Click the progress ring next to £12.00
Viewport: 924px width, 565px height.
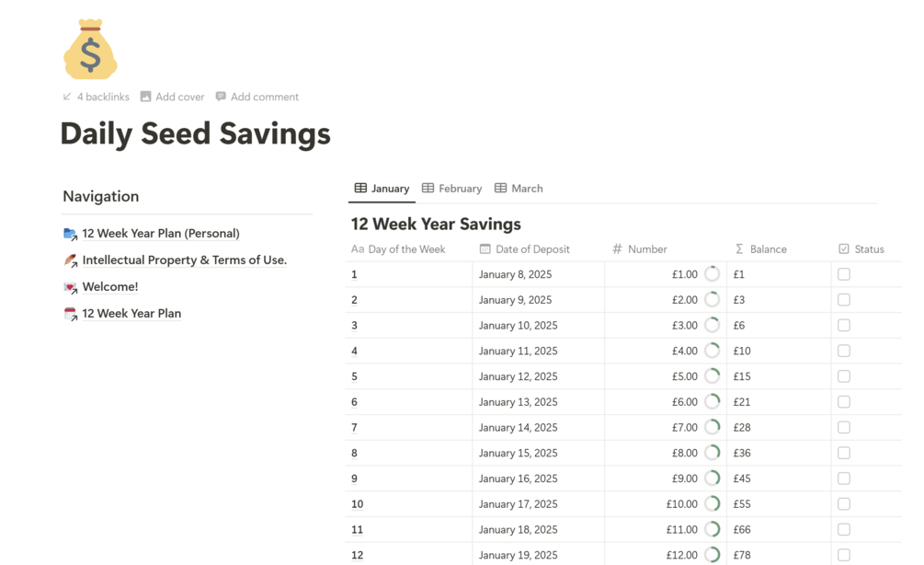(x=713, y=555)
